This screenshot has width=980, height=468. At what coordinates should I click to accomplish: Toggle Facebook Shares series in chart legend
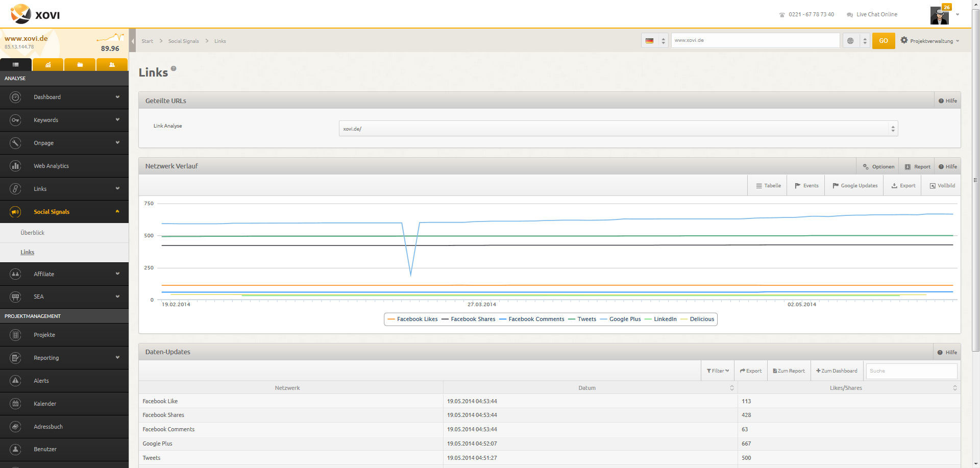click(468, 319)
